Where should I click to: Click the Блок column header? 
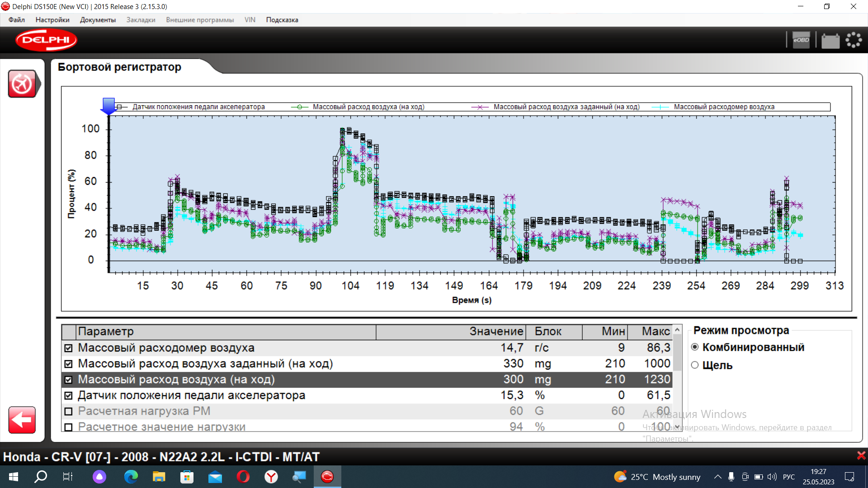click(x=553, y=332)
